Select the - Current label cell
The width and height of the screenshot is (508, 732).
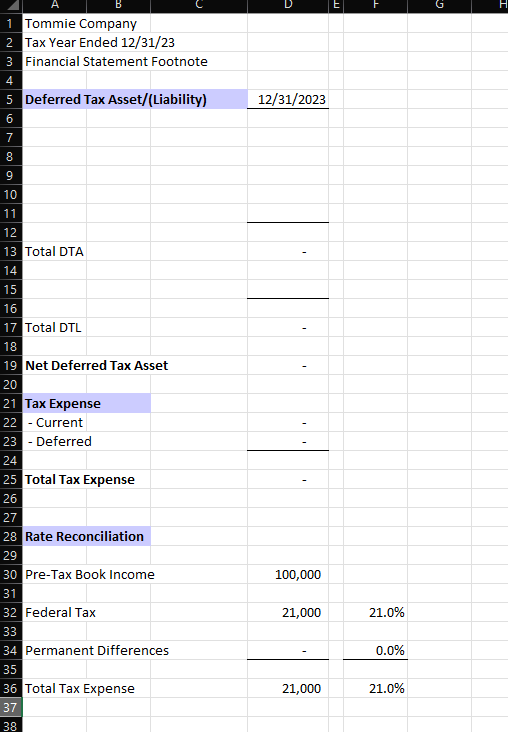point(55,422)
